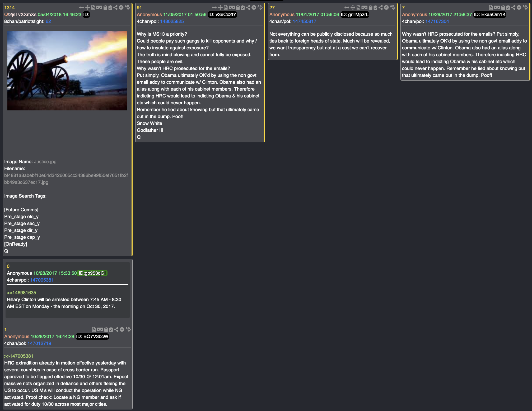Click the move cross-arrows icon on post 27
Screen dimensions: 532x411
pyautogui.click(x=353, y=8)
